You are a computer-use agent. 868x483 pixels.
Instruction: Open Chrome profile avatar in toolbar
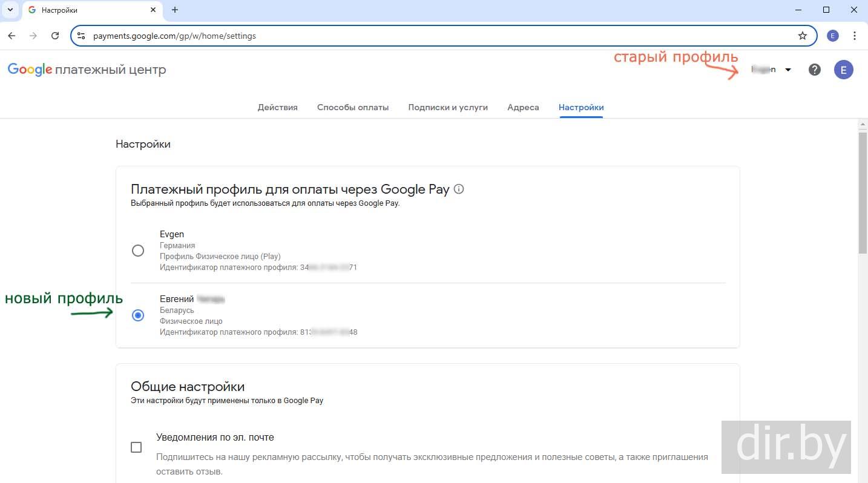point(833,36)
